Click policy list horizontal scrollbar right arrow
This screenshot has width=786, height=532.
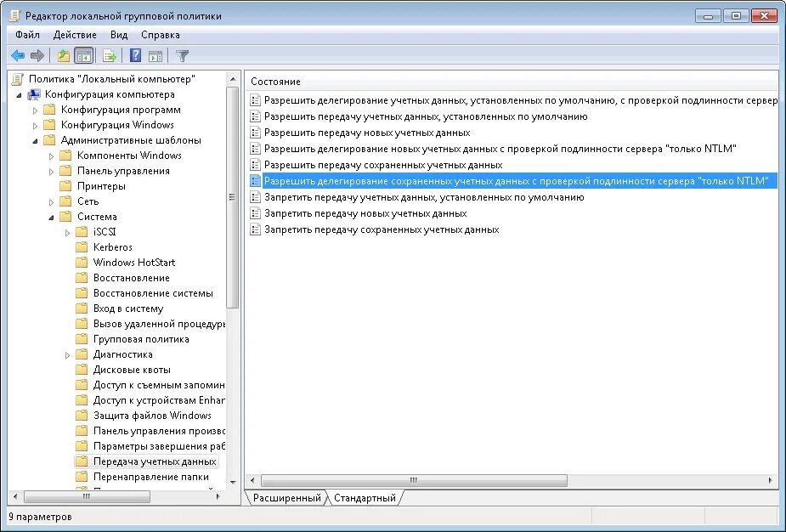(x=771, y=480)
